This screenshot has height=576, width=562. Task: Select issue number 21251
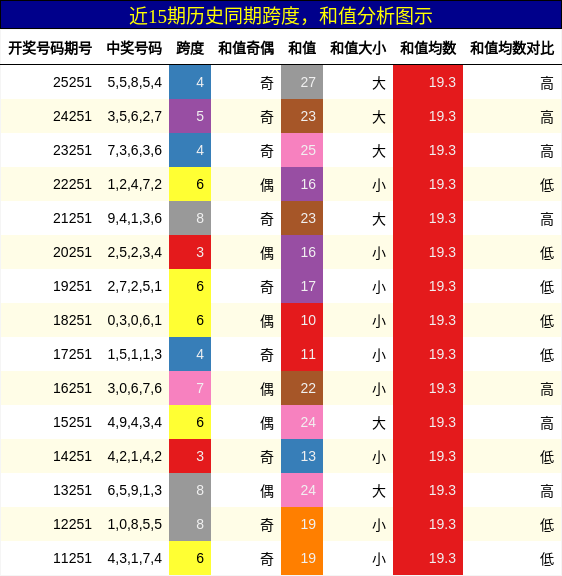pyautogui.click(x=72, y=218)
